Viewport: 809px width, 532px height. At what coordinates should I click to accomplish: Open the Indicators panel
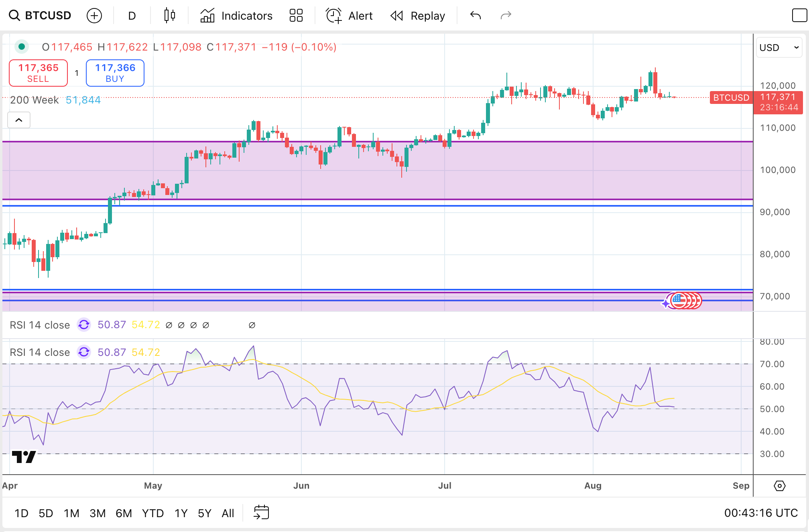coord(236,16)
